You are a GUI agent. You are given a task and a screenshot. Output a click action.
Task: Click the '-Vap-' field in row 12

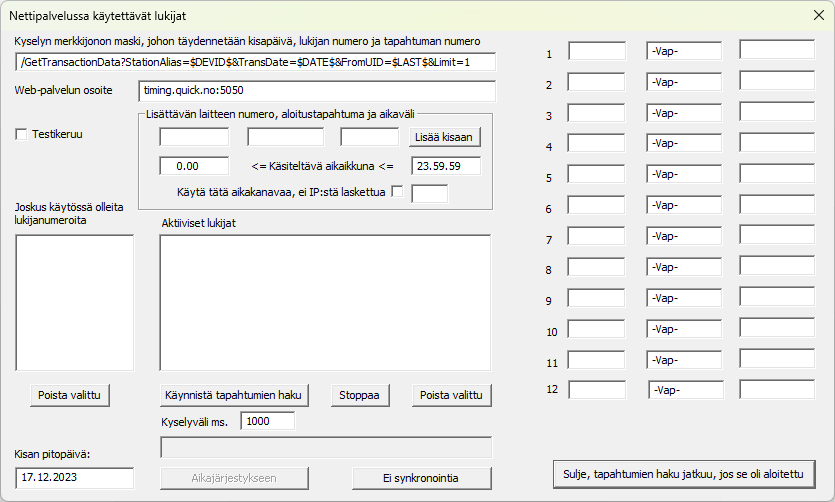pos(685,390)
